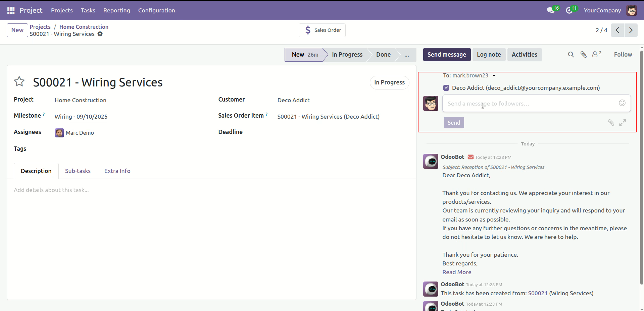
Task: Click the "2 / 4" pager counter
Action: click(x=601, y=30)
